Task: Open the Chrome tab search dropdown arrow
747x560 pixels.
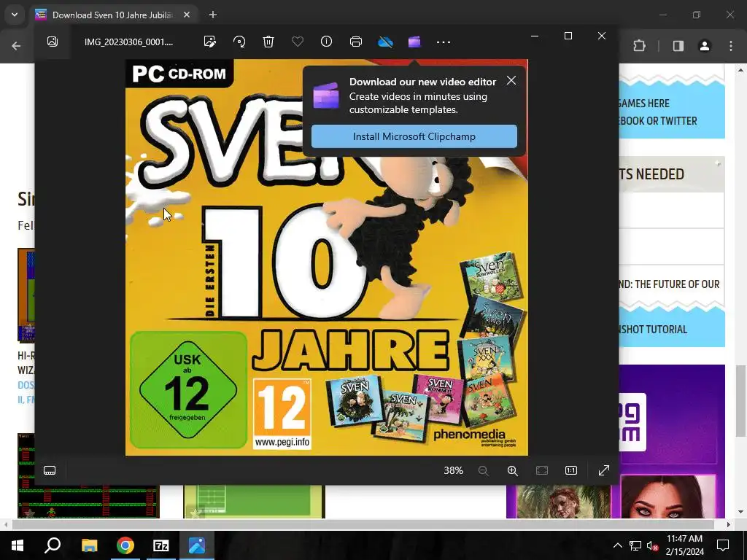Action: [15, 15]
